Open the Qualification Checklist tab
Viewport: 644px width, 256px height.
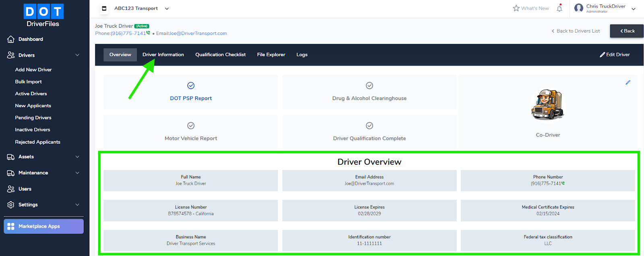coord(221,55)
